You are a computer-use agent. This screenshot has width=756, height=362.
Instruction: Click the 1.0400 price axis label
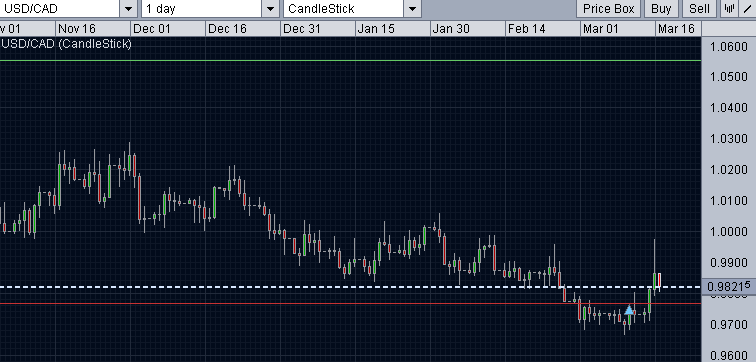[x=729, y=108]
